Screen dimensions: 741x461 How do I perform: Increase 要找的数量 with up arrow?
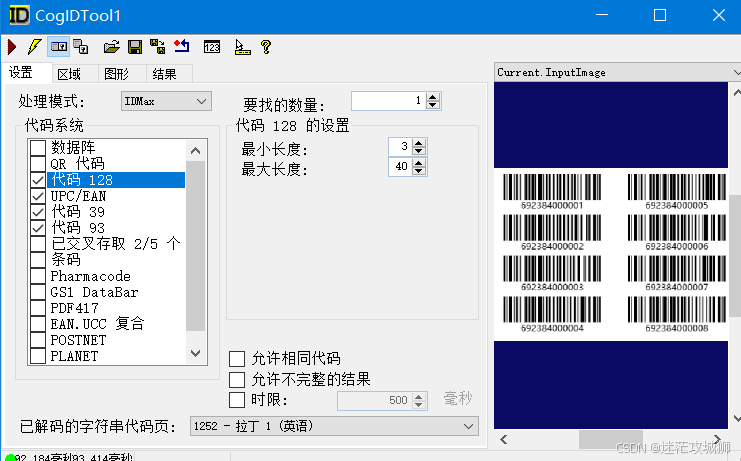[x=433, y=97]
